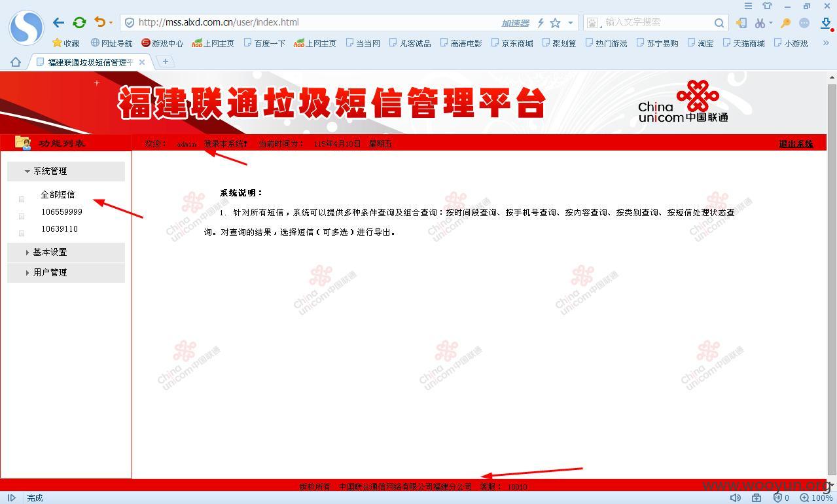The image size is (837, 504).
Task: Click the search magnifier icon
Action: 719,23
